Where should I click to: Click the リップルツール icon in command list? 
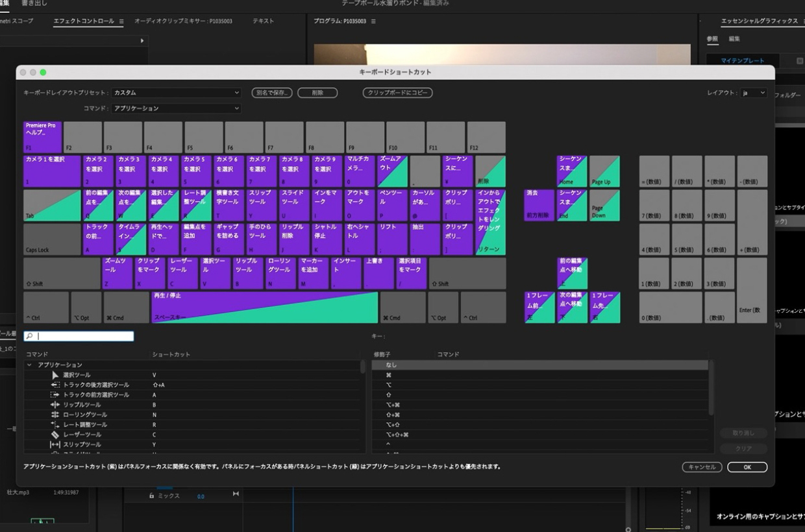click(55, 405)
